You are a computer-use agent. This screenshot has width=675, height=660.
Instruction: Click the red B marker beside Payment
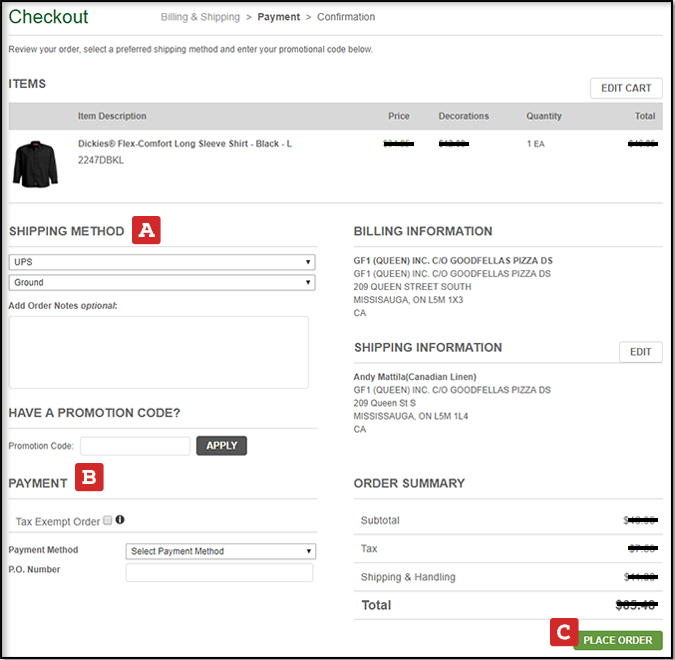pos(89,478)
